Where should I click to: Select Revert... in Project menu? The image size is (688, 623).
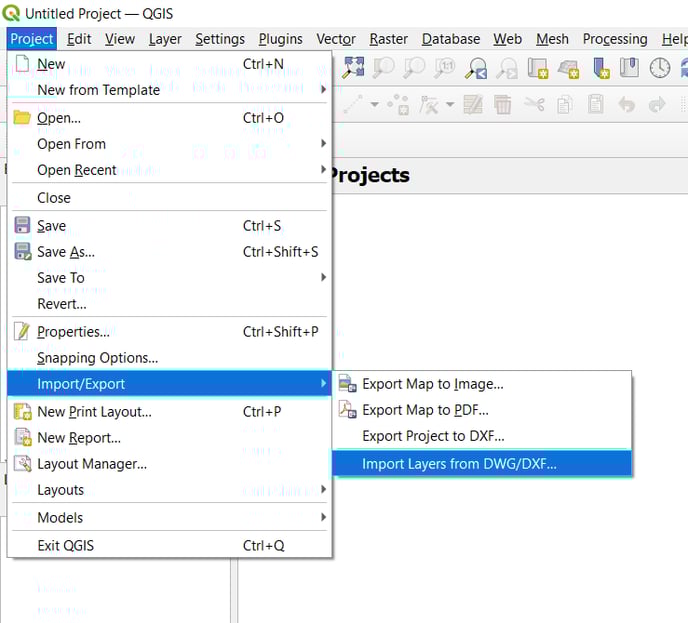coord(169,304)
